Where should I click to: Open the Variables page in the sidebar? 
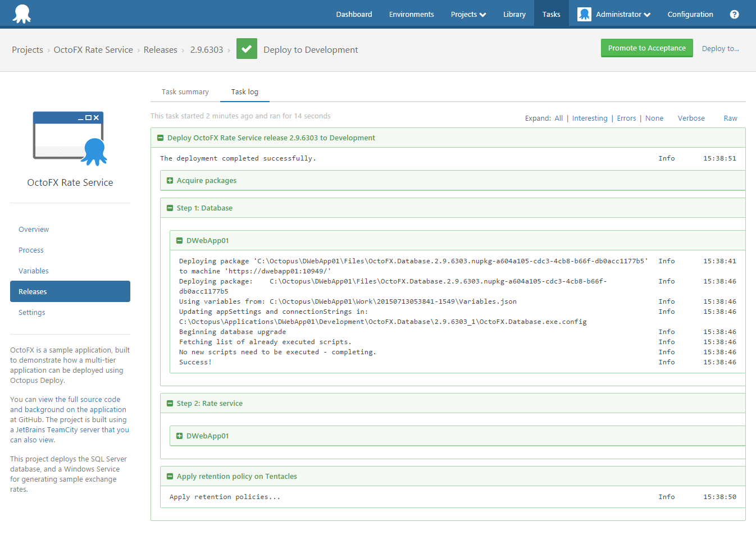(34, 271)
